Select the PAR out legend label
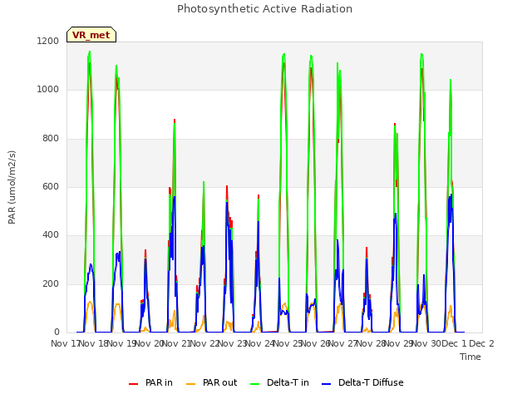Viewport: 532px width, 399px height. pos(219,382)
